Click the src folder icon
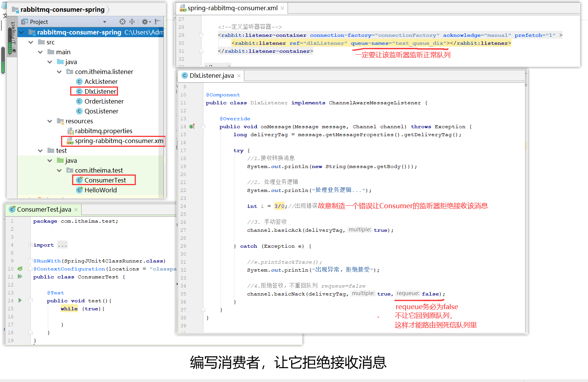 pyautogui.click(x=41, y=42)
